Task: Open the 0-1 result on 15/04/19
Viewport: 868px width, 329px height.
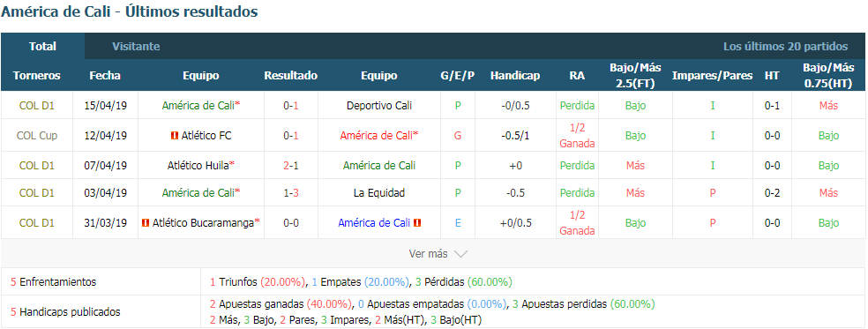Action: coord(291,105)
